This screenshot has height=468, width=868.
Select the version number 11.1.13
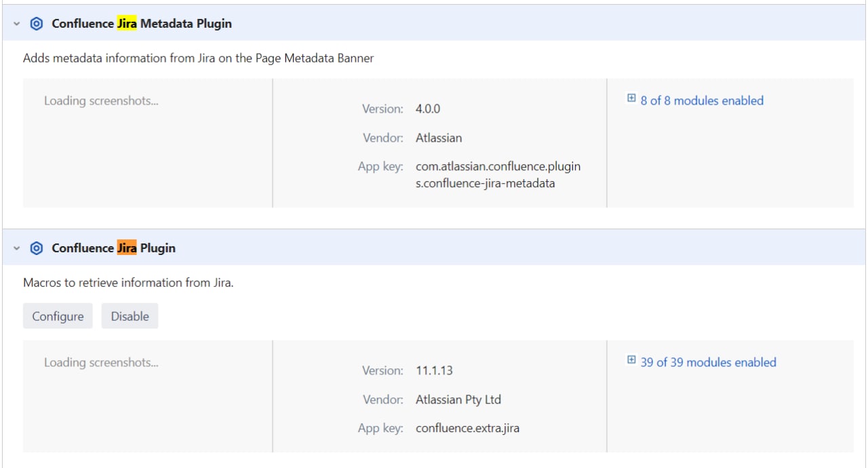point(434,370)
